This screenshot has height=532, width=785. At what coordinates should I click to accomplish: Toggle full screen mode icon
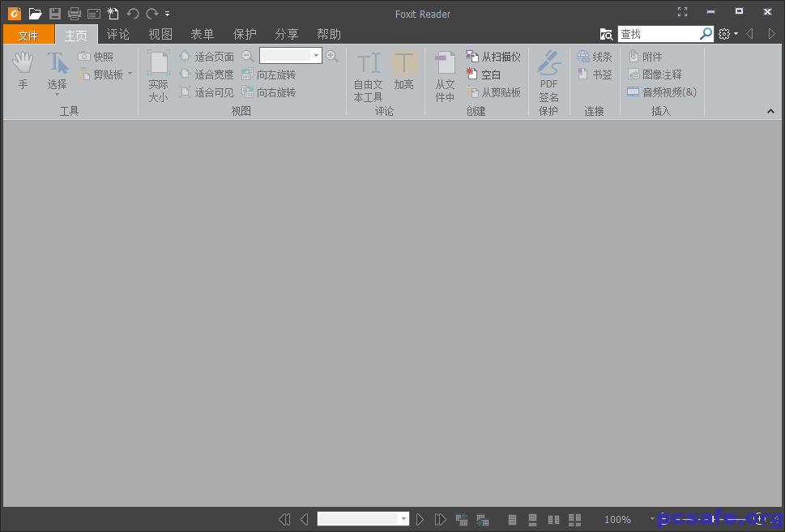(x=682, y=12)
